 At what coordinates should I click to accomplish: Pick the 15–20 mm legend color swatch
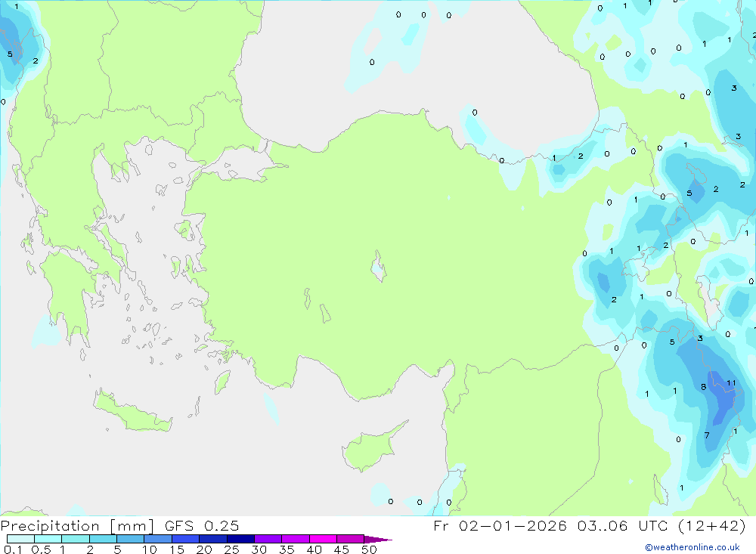click(186, 539)
